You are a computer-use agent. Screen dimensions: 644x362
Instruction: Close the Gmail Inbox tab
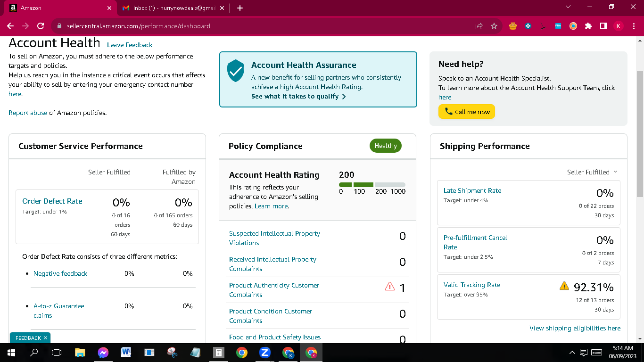[x=222, y=8]
